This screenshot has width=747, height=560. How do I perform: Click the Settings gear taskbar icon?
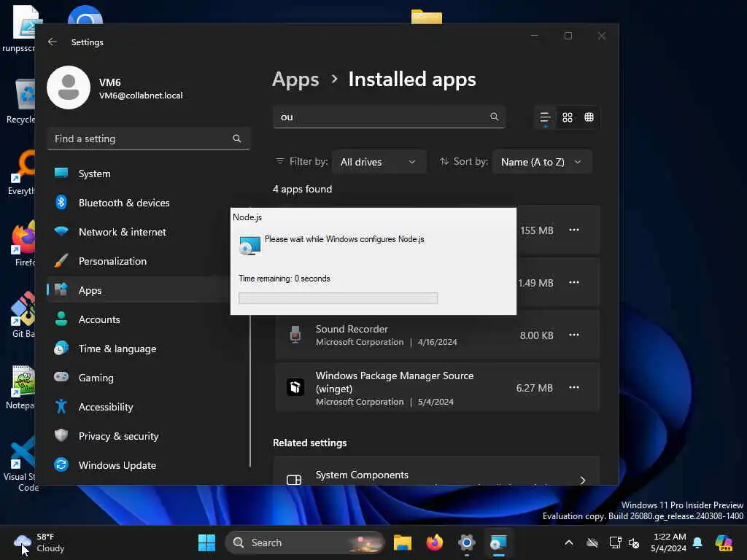pos(466,542)
